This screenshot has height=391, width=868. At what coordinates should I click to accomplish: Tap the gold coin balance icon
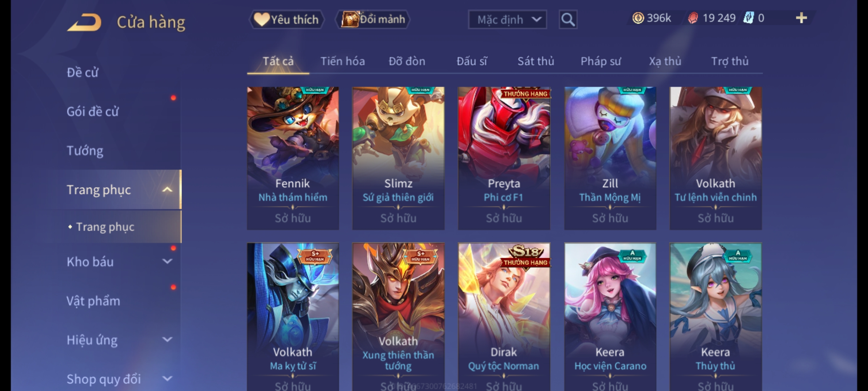638,18
